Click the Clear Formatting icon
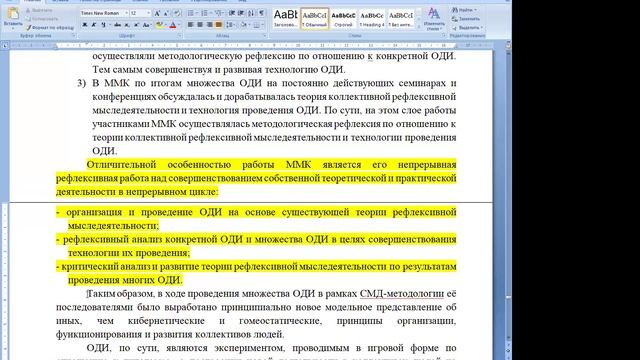640x360 pixels. [177, 13]
